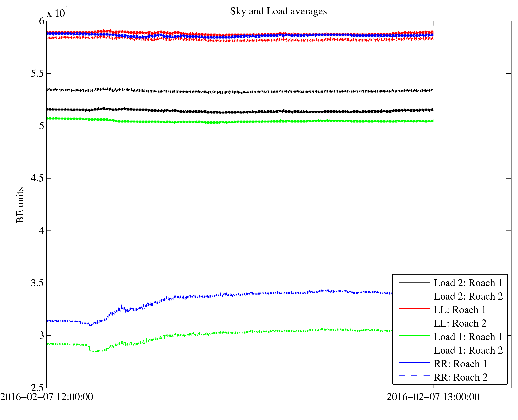The height and width of the screenshot is (420, 518).
Task: Click the black solid line sample in legend
Action: tap(414, 282)
